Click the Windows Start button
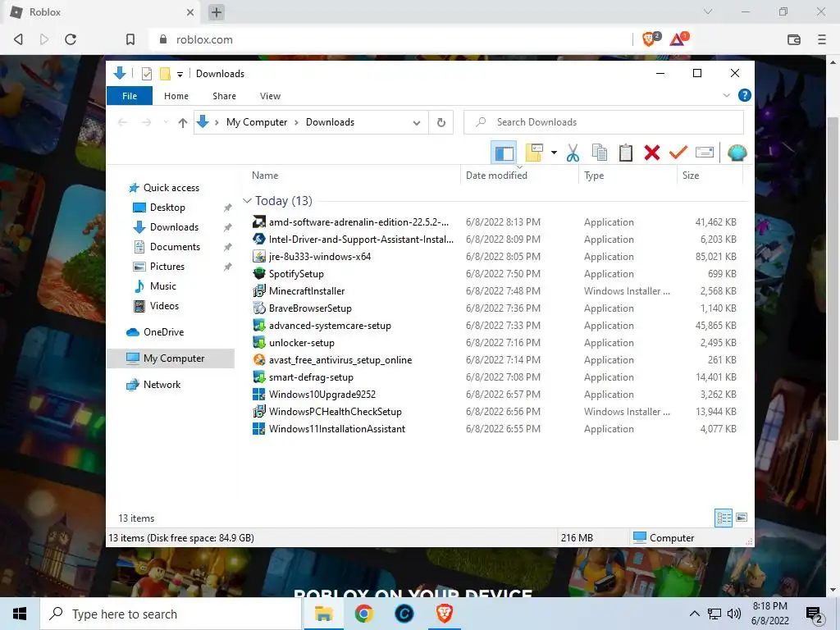 [x=20, y=614]
